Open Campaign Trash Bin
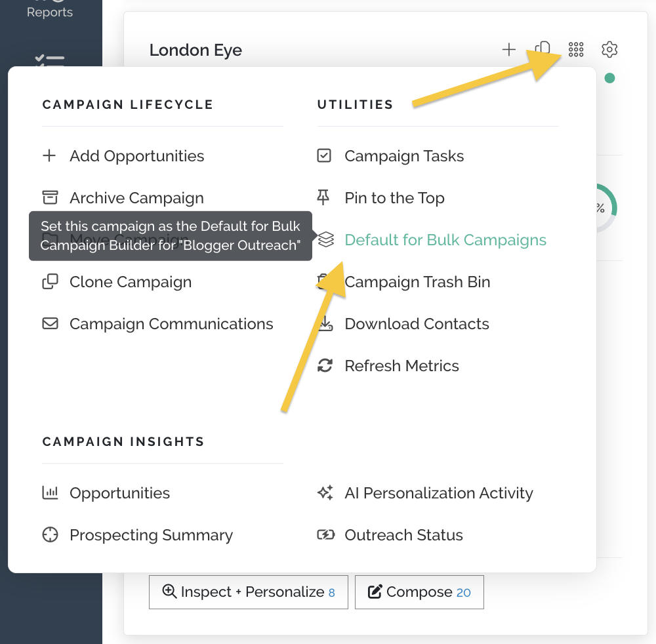This screenshot has height=644, width=656. tap(417, 282)
